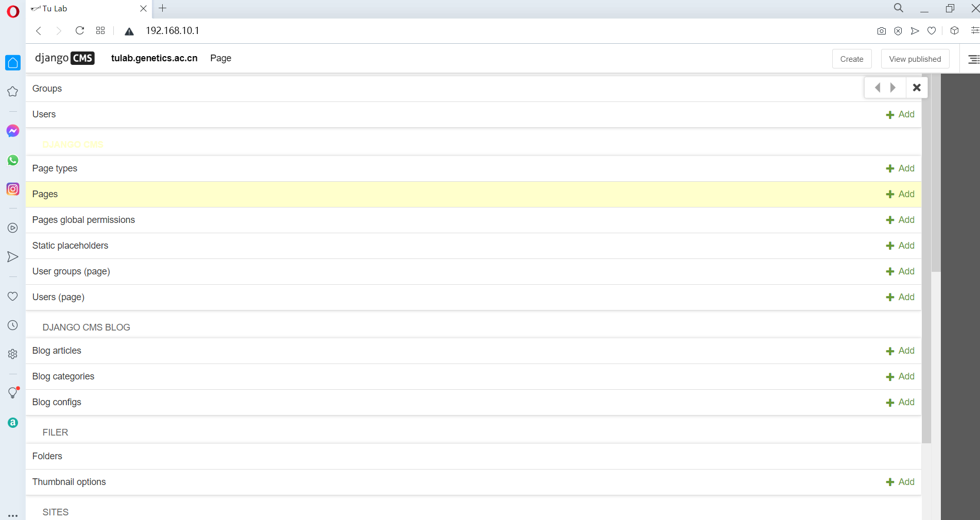Click the Create button

tap(851, 59)
